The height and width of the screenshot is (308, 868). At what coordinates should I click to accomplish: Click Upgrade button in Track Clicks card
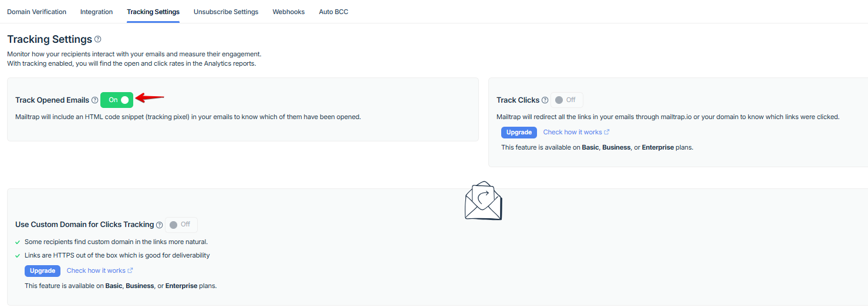click(519, 132)
